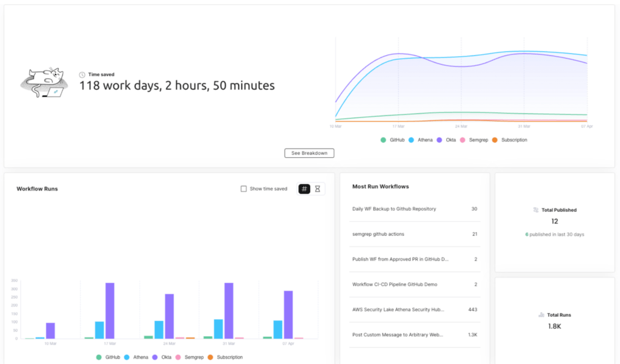This screenshot has height=364, width=620.
Task: Toggle Okta in Workflow Runs bar legend
Action: [161, 357]
